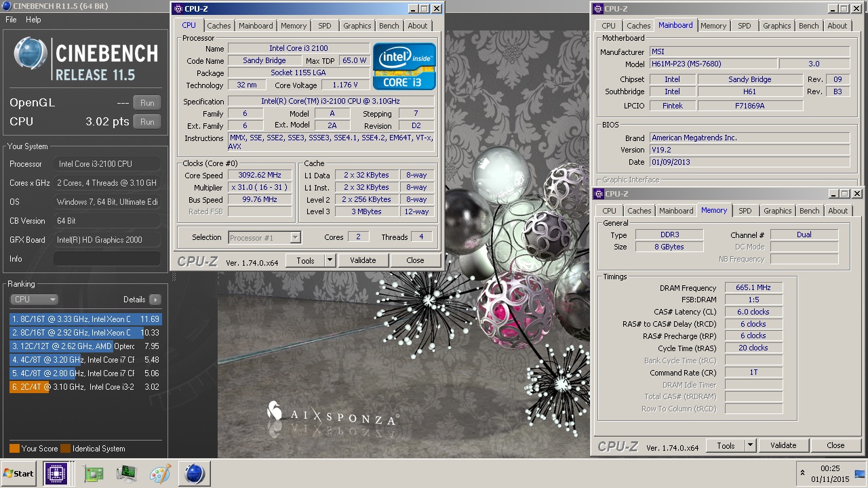Select ranking entry 4C/8T @ 2.80 GHz
Screen dimensions: 868x488
point(85,373)
